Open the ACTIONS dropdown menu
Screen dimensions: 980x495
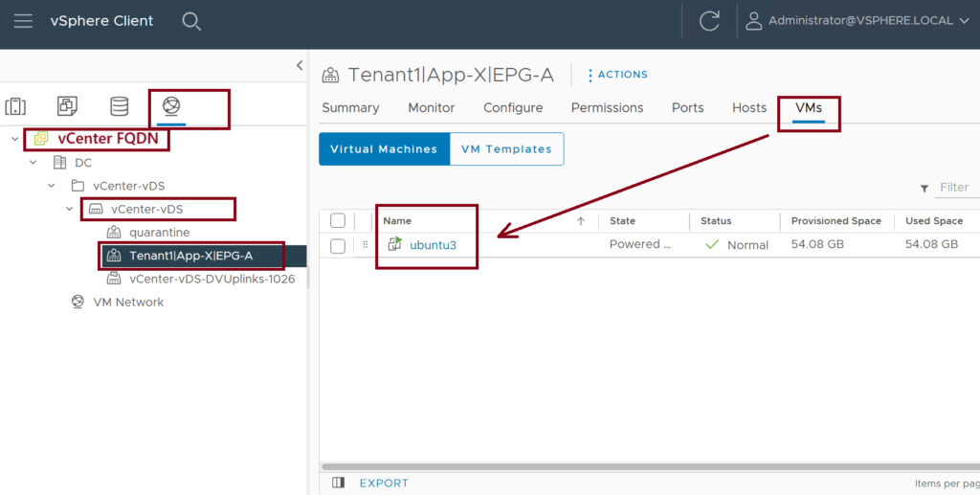(617, 75)
